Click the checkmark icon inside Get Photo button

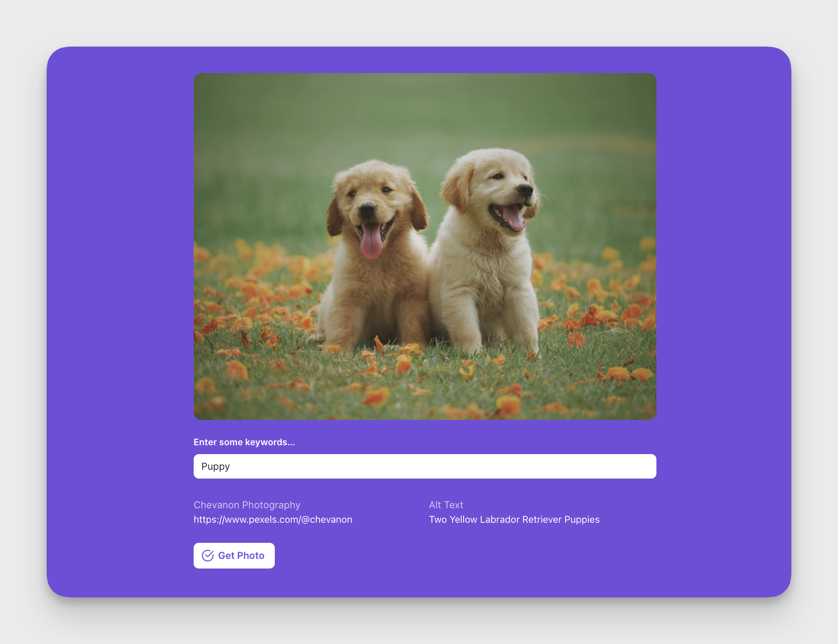[x=207, y=556]
